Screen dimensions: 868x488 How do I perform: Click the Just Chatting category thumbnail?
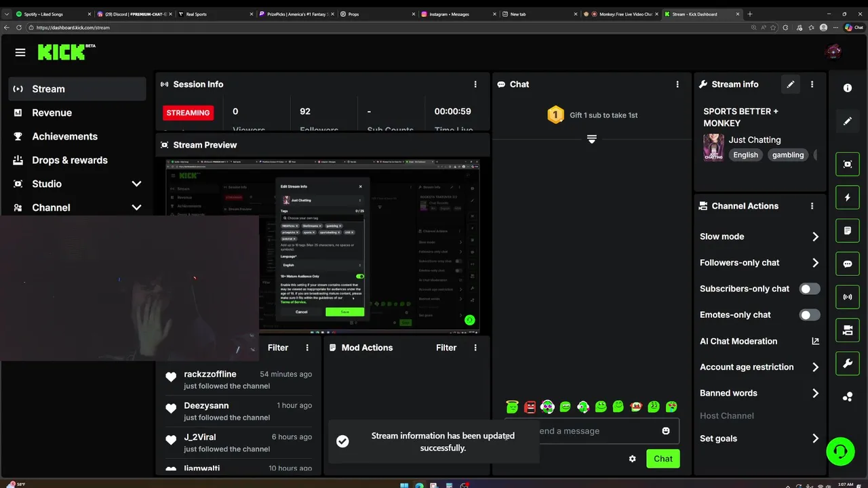click(713, 147)
